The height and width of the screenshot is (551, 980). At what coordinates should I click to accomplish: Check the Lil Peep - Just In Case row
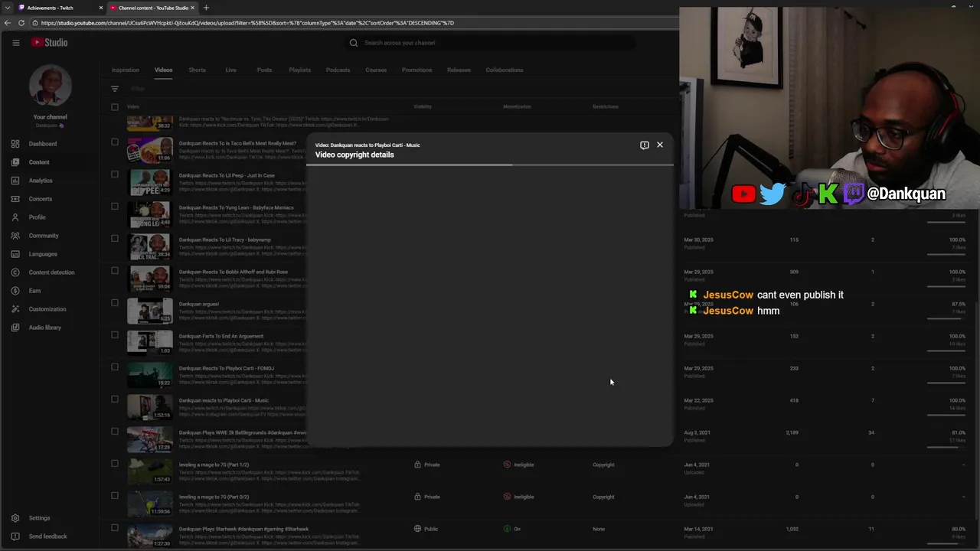[115, 174]
